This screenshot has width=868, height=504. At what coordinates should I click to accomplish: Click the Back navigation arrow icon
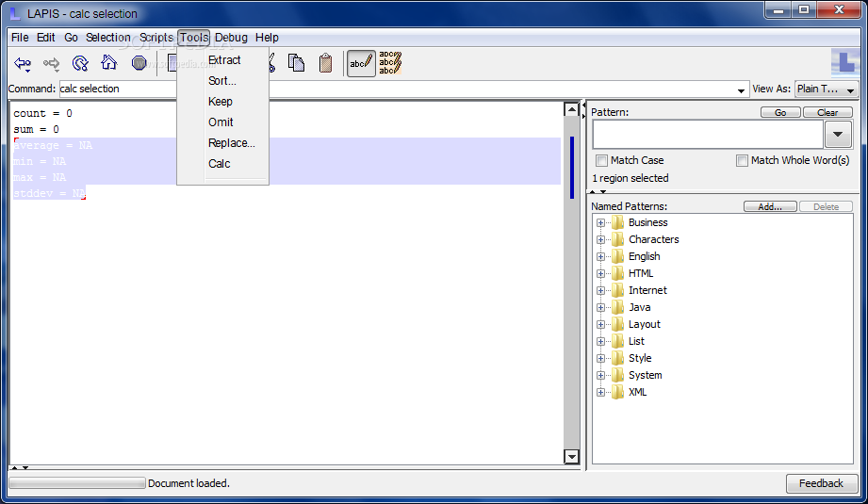coord(23,64)
